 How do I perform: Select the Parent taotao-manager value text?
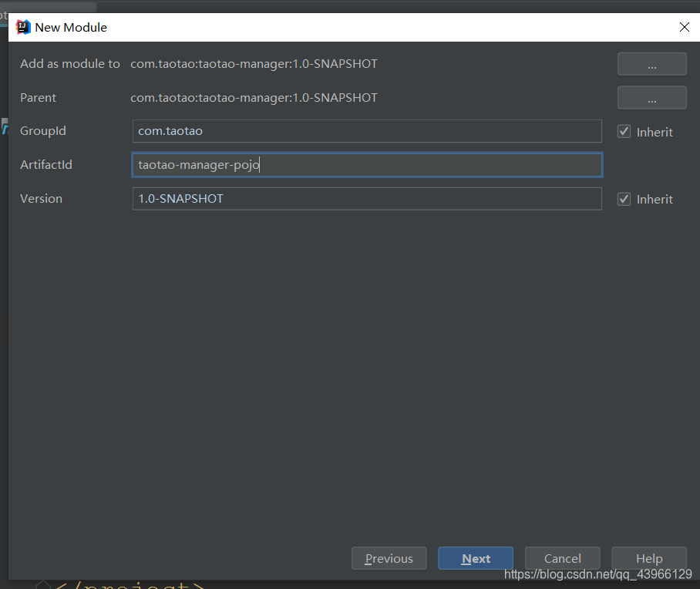point(254,98)
